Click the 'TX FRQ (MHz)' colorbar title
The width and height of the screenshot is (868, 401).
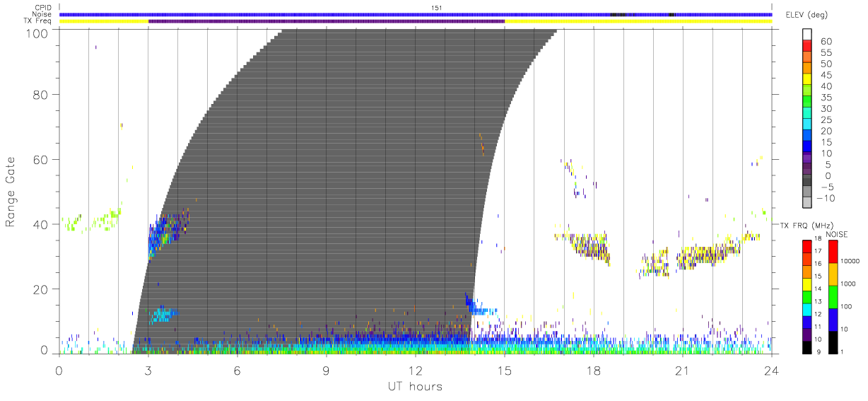pos(807,225)
